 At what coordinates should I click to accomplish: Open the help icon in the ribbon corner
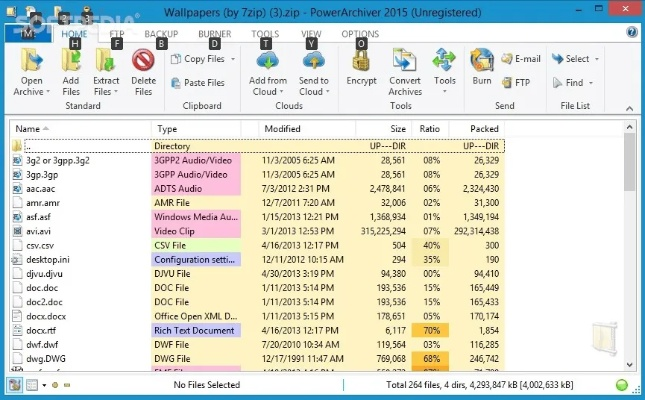tap(632, 33)
